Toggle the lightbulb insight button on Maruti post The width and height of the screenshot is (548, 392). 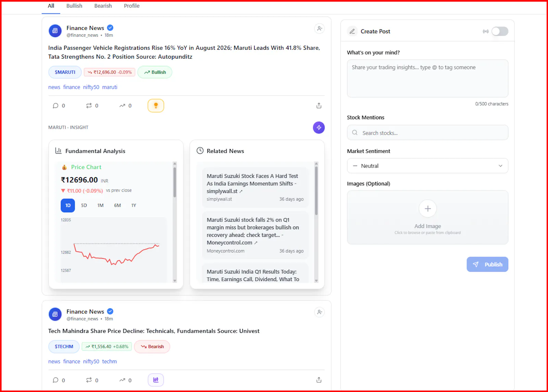point(156,106)
